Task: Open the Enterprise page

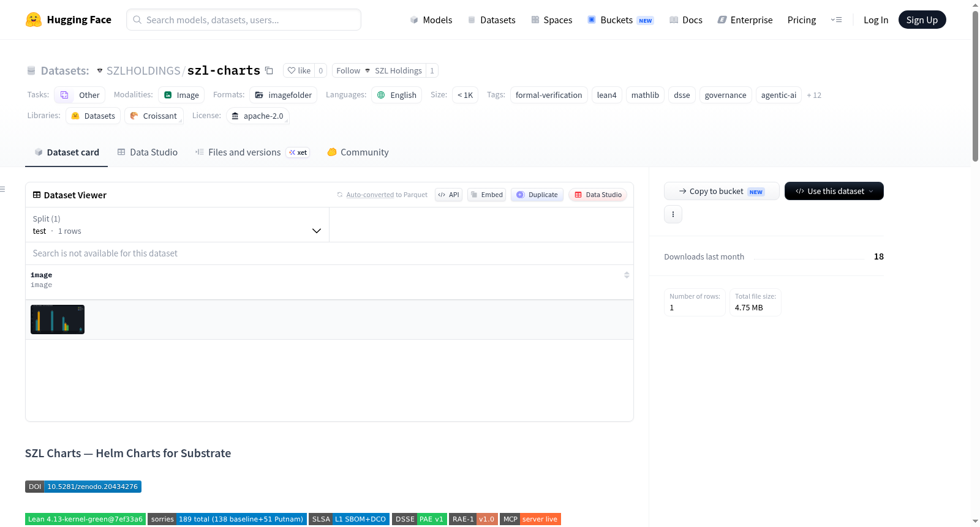Action: [x=745, y=20]
